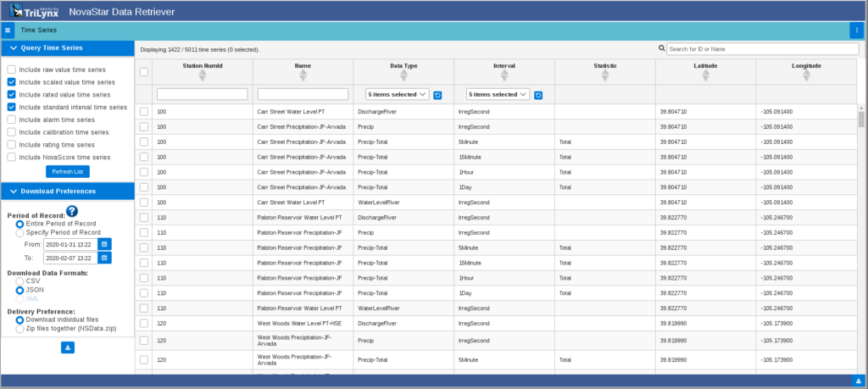This screenshot has width=868, height=389.
Task: Reset the Interval filter
Action: (x=538, y=95)
